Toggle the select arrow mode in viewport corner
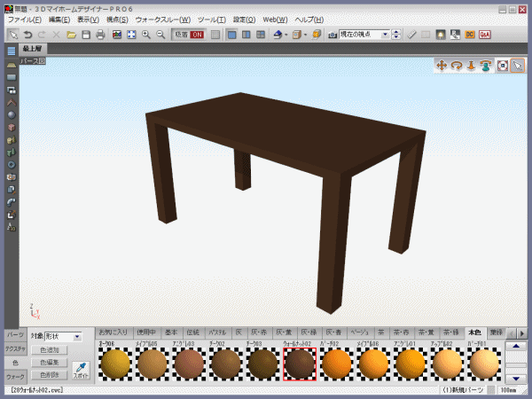 pyautogui.click(x=518, y=66)
